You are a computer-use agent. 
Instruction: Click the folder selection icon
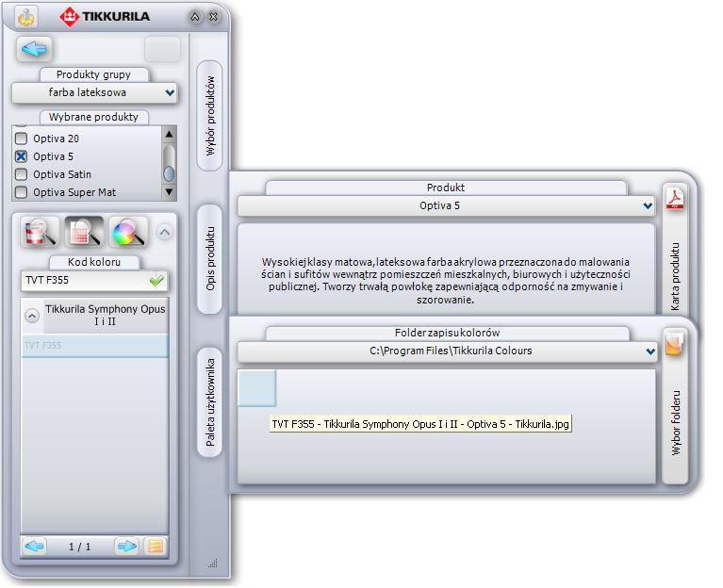[674, 344]
